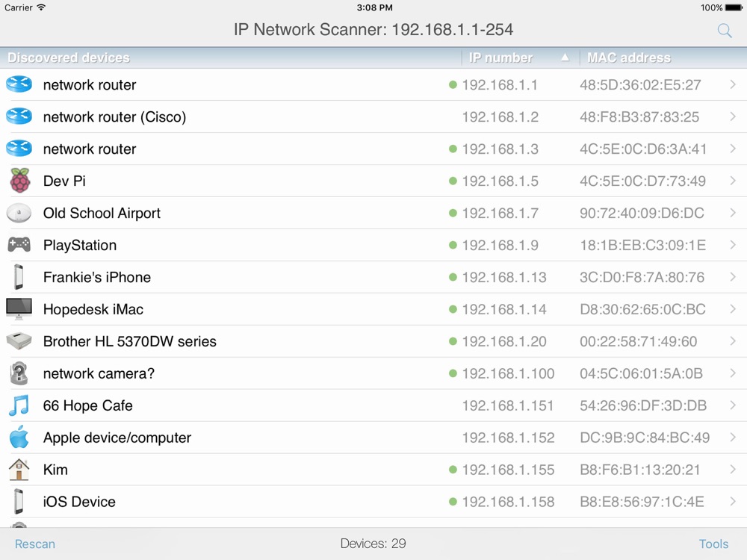Click the Dev Pi raspberry icon
This screenshot has height=560, width=747.
(x=20, y=181)
